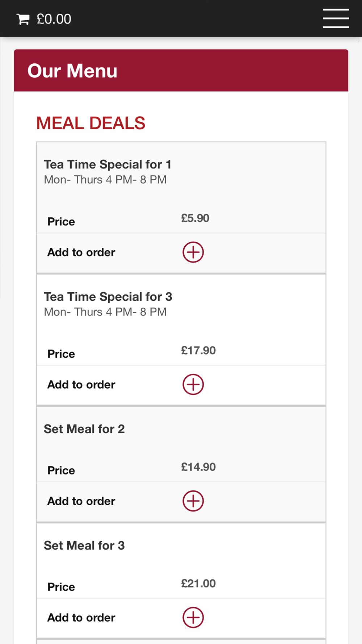Click the £0.00 cart total

(54, 19)
